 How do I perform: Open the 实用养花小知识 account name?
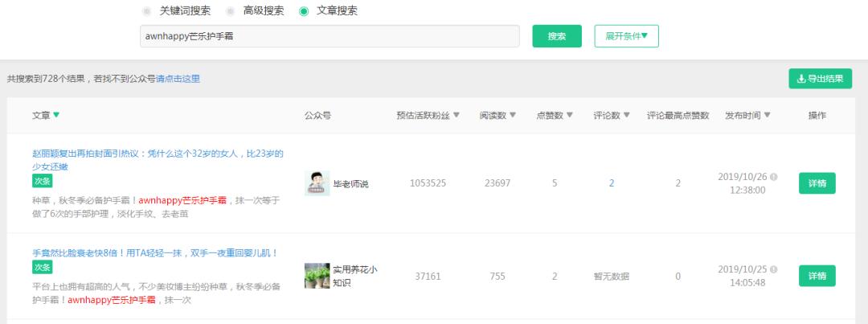pos(355,277)
